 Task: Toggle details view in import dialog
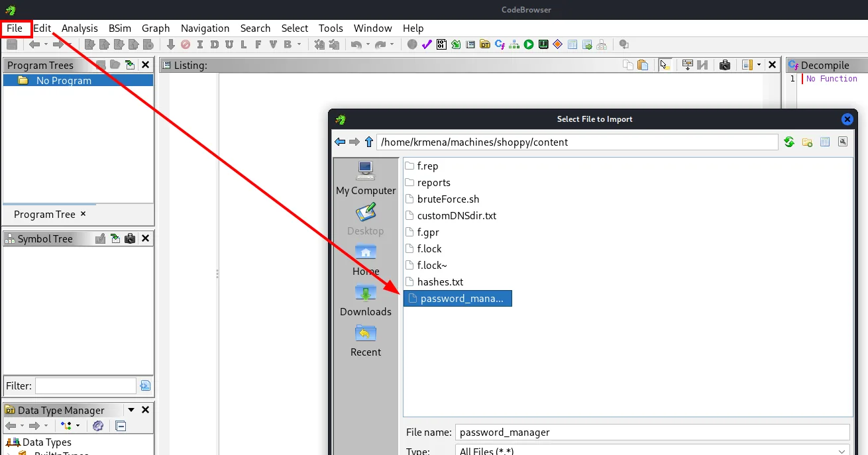825,142
